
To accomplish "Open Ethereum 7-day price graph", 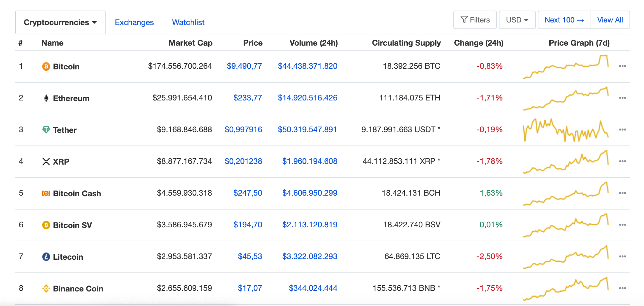I will (x=566, y=98).
